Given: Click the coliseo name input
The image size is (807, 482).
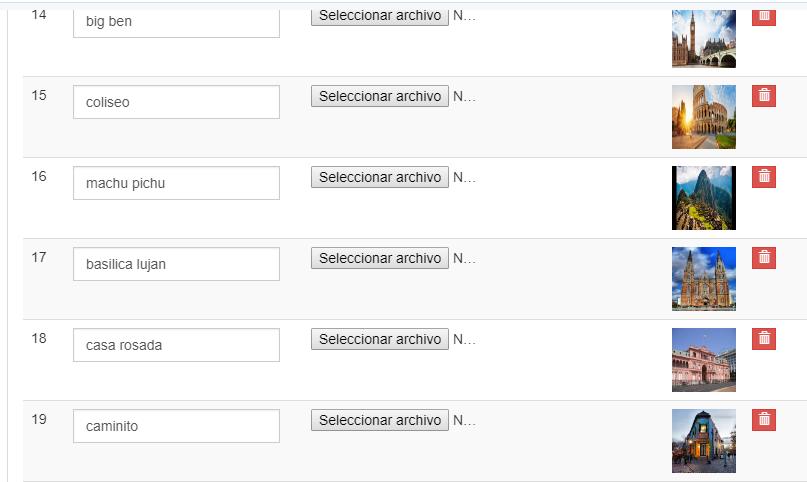Looking at the screenshot, I should (x=176, y=102).
